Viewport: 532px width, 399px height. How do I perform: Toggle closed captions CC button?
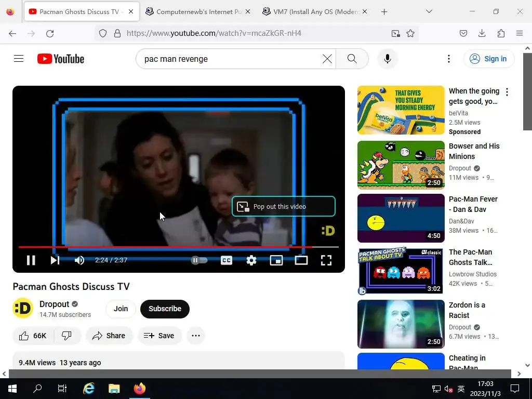[227, 260]
